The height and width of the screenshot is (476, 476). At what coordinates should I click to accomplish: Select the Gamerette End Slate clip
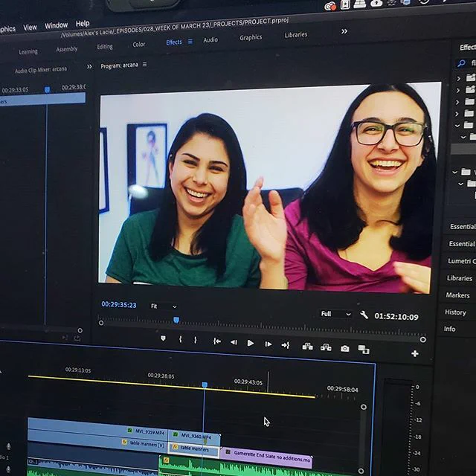click(x=266, y=456)
